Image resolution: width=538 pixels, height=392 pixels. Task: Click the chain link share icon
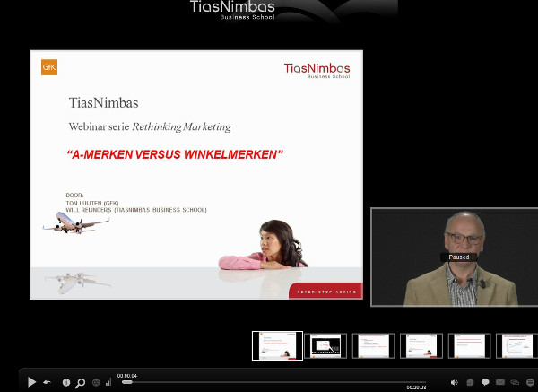pyautogui.click(x=515, y=382)
